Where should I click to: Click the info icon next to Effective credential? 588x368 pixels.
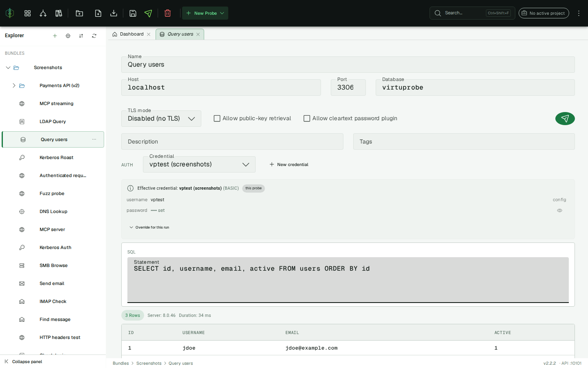click(130, 188)
